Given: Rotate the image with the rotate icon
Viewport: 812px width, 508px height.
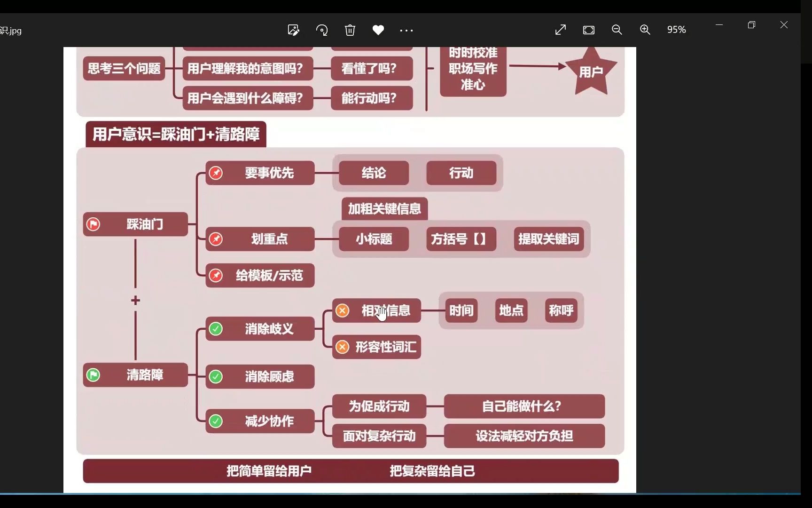Looking at the screenshot, I should [322, 30].
